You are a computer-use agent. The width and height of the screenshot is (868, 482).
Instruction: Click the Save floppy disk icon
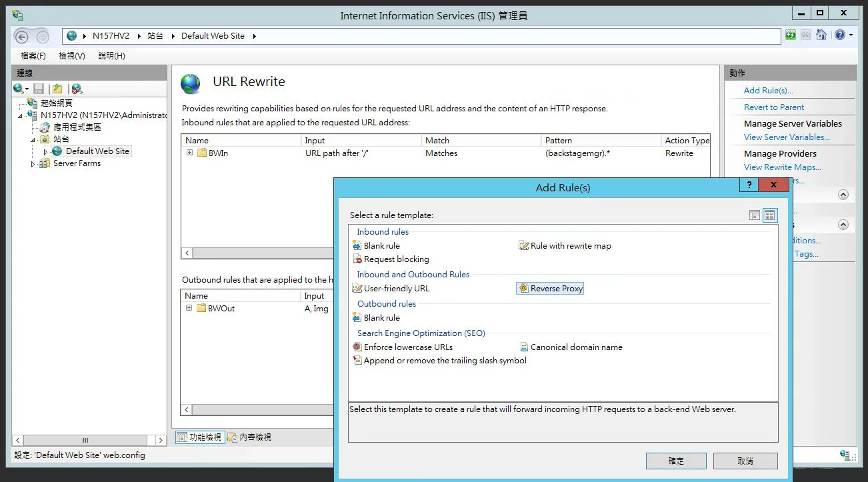pyautogui.click(x=39, y=89)
